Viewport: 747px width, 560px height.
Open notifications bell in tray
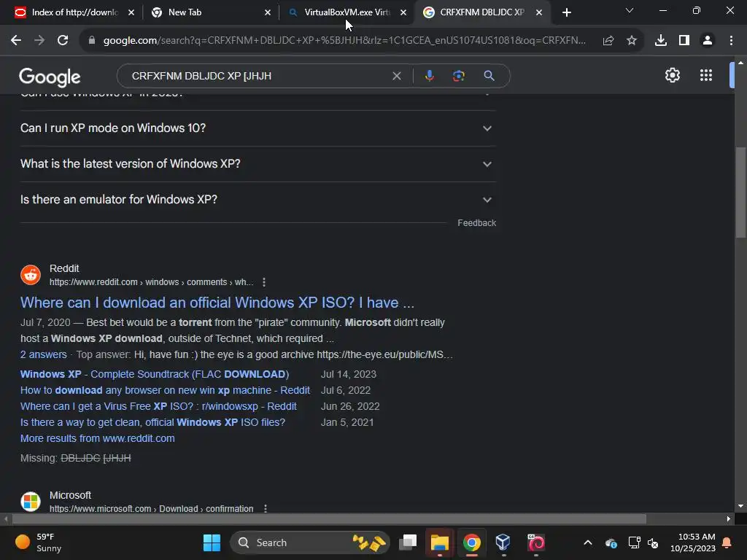(727, 542)
